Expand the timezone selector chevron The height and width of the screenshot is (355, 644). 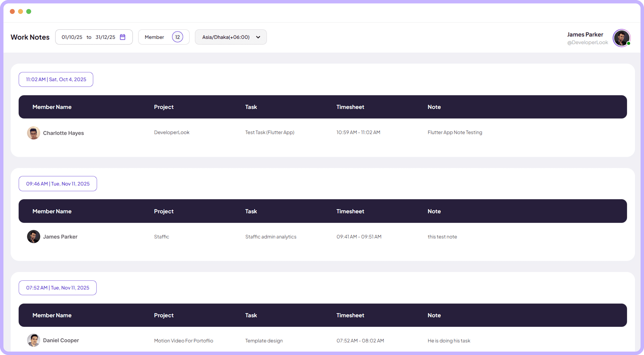pyautogui.click(x=258, y=37)
